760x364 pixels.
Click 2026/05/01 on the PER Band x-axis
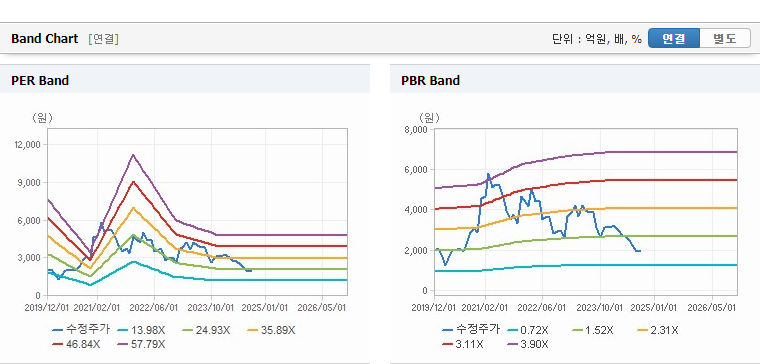coord(322,307)
